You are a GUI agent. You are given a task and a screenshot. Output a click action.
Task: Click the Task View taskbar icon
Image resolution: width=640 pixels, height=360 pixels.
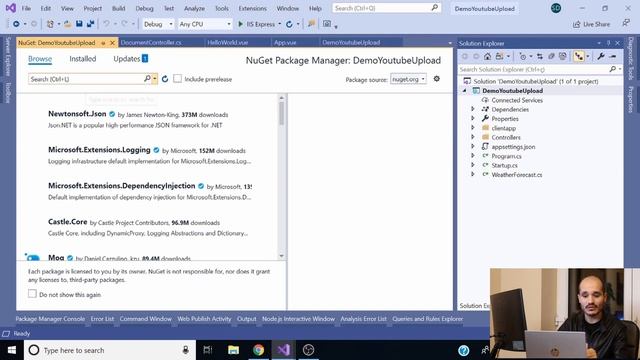click(x=208, y=350)
